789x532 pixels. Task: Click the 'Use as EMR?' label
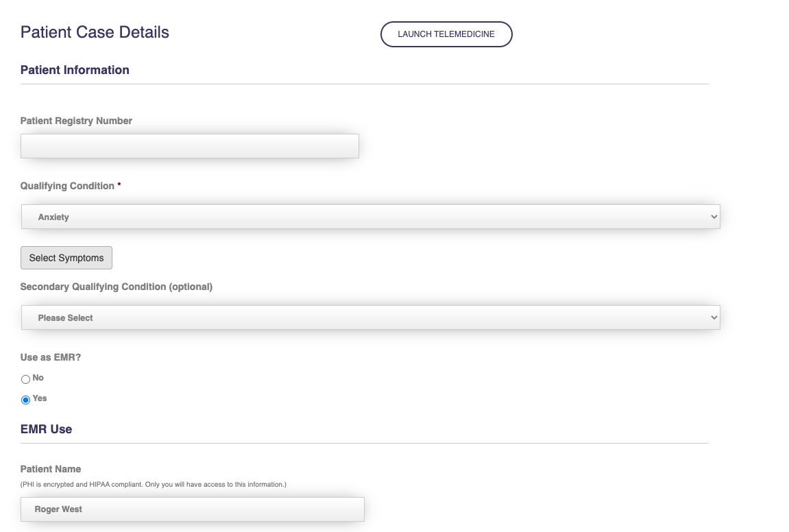pos(51,357)
